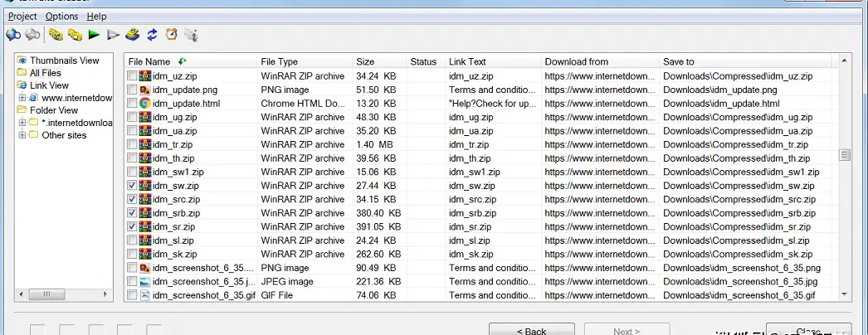Viewport: 868px width, 335px height.
Task: Click the check-all files toolbar icon
Action: 56,35
